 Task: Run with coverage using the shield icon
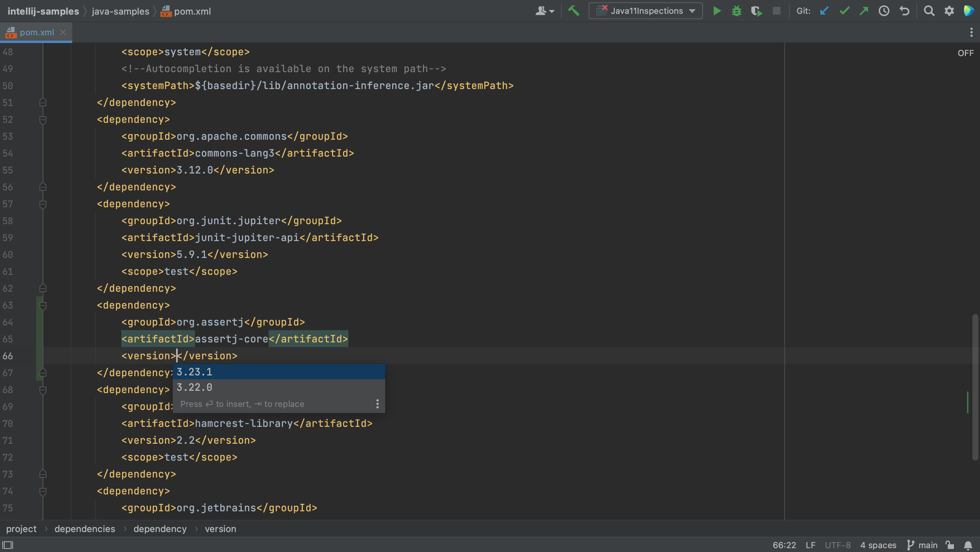(756, 11)
